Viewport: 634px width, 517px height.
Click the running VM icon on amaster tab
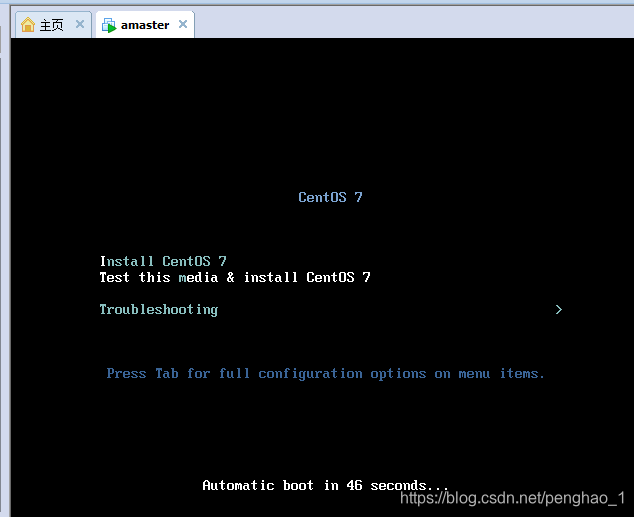(109, 25)
